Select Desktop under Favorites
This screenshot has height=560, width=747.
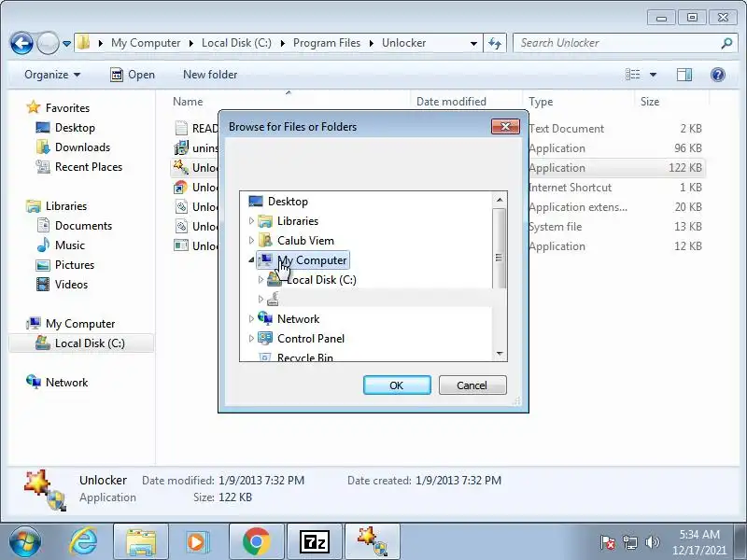click(75, 128)
